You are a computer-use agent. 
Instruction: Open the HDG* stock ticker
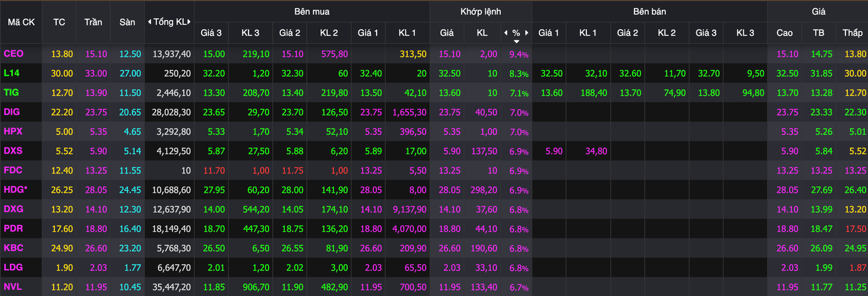pos(16,190)
